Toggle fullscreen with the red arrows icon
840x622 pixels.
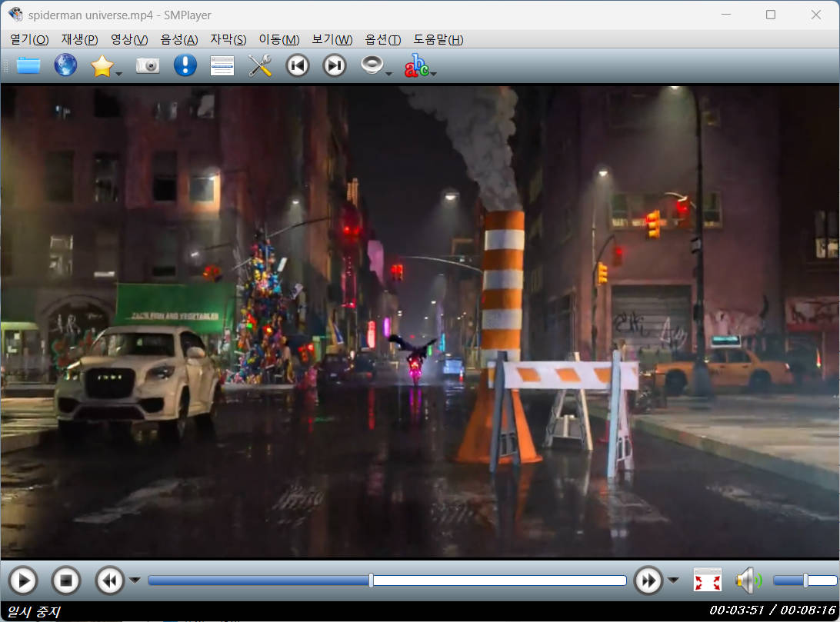(707, 580)
